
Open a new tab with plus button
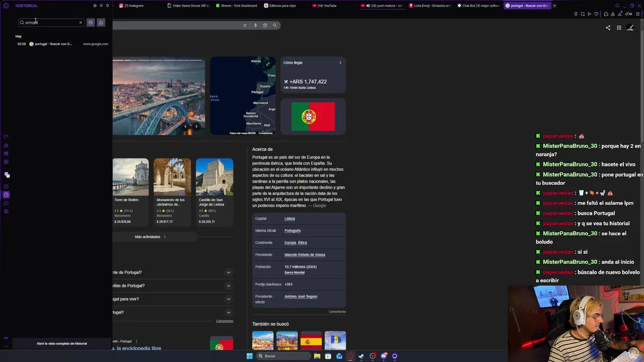[x=554, y=6]
